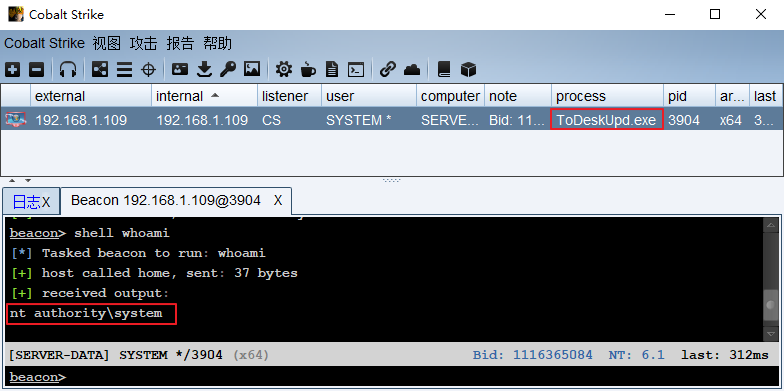Maximize the Cobalt Strike window
The image size is (784, 391).
pyautogui.click(x=715, y=14)
